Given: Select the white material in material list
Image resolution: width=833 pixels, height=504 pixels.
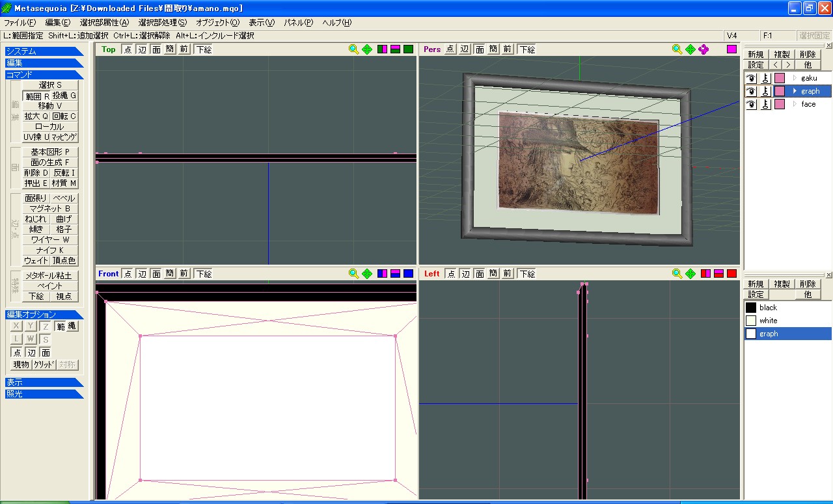Looking at the screenshot, I should click(x=769, y=321).
